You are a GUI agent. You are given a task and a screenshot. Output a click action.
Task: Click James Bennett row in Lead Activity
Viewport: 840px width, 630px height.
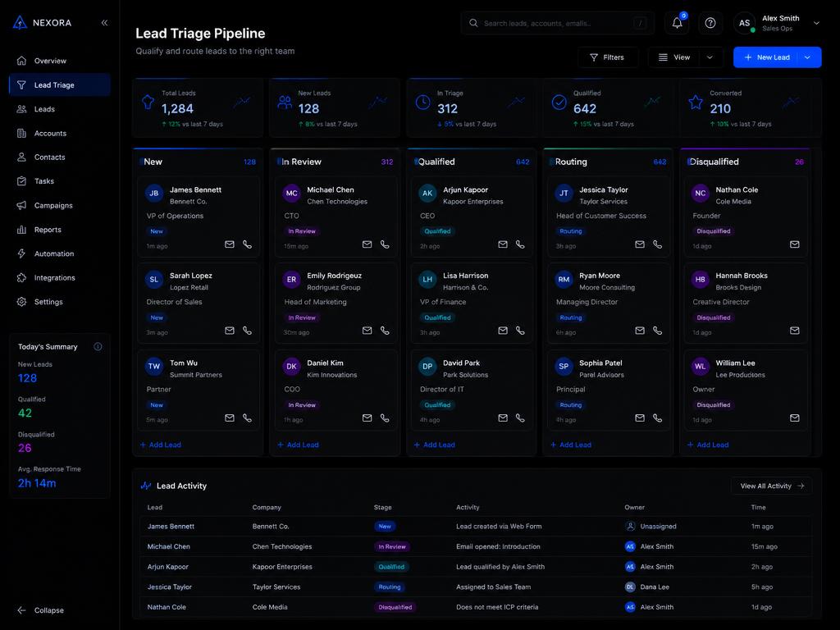point(476,526)
